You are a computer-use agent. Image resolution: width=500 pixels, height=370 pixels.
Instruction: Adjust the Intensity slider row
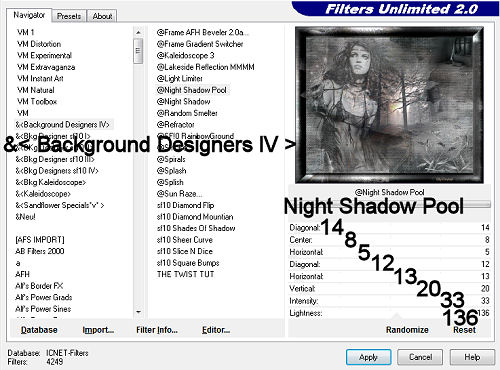[389, 301]
